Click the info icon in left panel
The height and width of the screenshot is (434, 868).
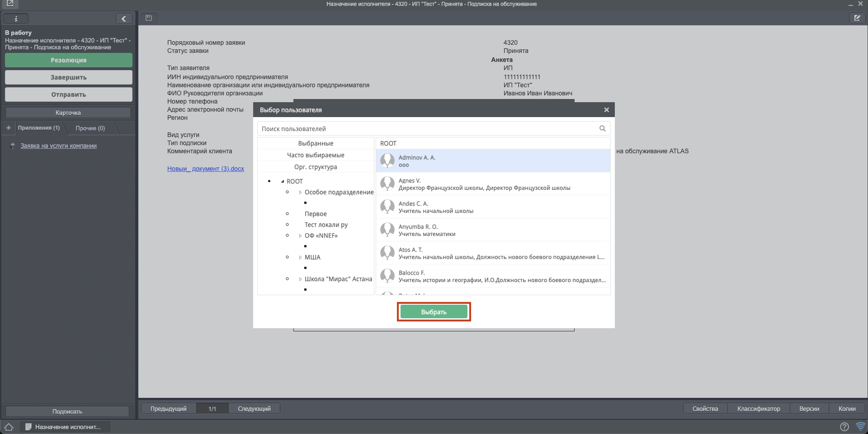[x=16, y=19]
